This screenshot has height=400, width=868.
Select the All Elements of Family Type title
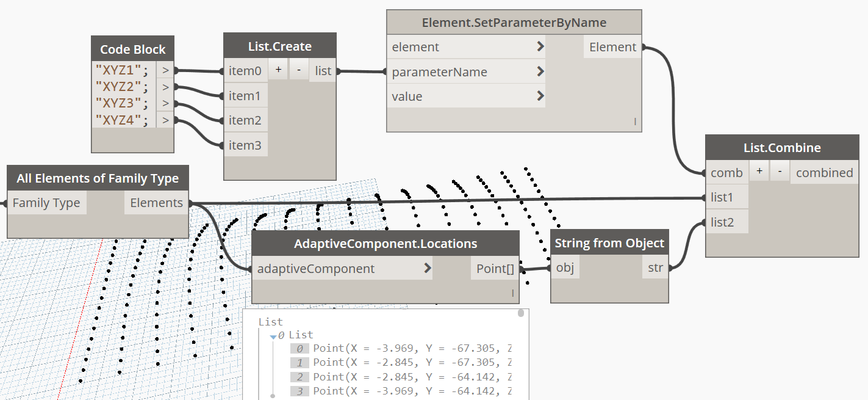(98, 178)
